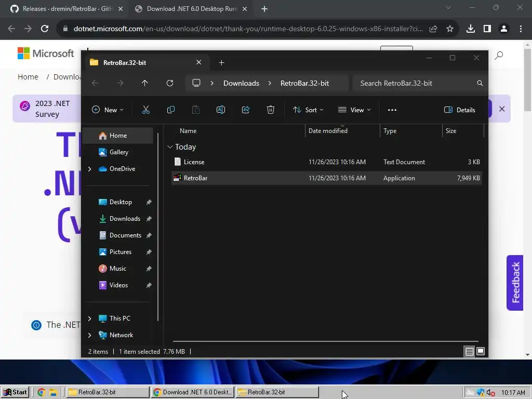Image resolution: width=532 pixels, height=399 pixels.
Task: Collapse the Today group
Action: coord(170,147)
